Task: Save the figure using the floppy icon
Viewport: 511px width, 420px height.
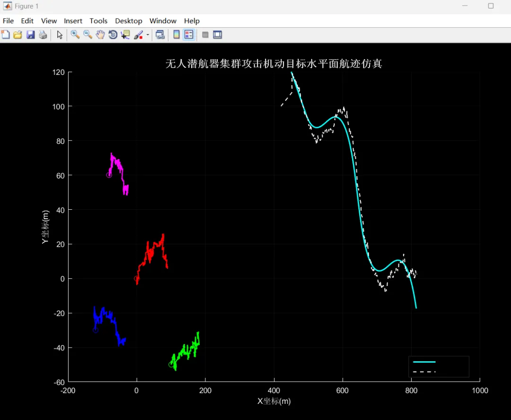Action: (x=31, y=35)
